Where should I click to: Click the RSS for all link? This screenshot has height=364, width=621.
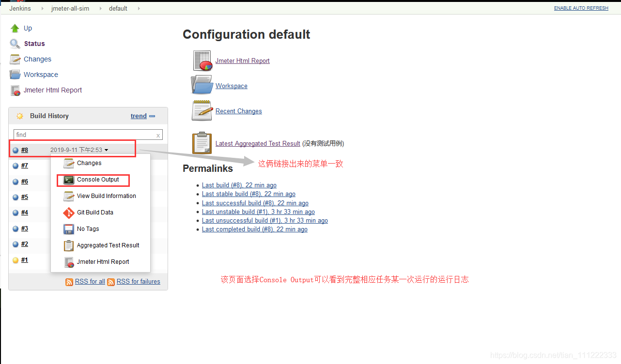[x=90, y=282]
